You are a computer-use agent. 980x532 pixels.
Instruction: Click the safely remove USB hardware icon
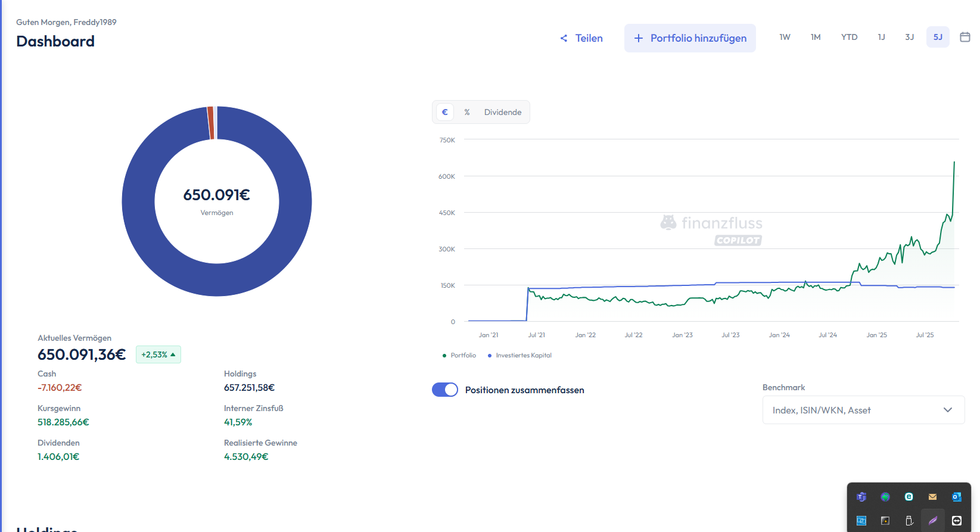(909, 521)
